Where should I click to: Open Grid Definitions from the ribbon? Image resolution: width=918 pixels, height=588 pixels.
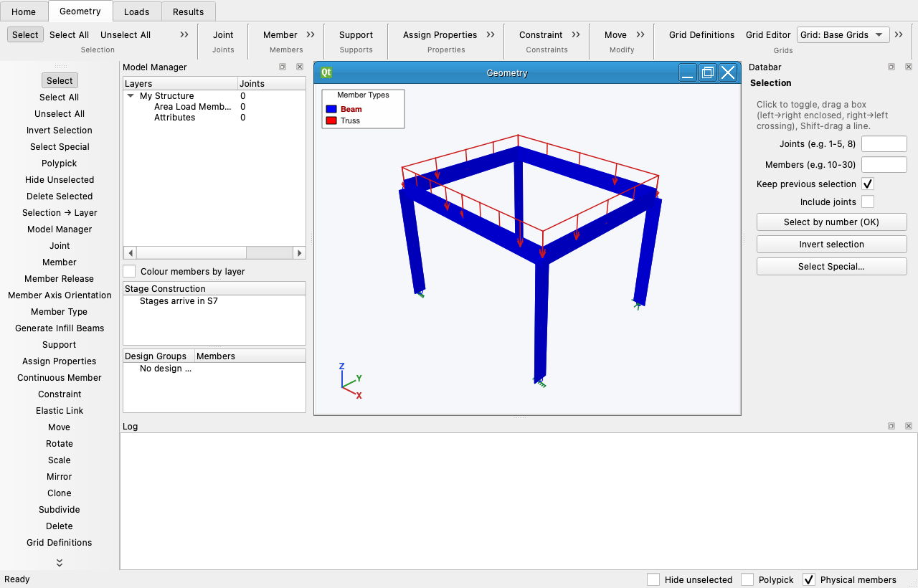(x=701, y=34)
